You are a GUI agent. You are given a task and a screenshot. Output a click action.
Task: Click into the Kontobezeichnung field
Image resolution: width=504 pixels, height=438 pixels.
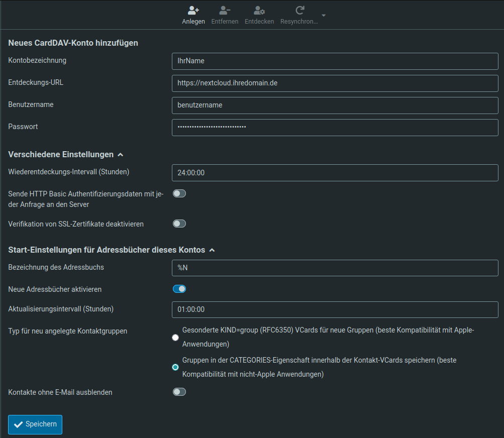pos(335,61)
